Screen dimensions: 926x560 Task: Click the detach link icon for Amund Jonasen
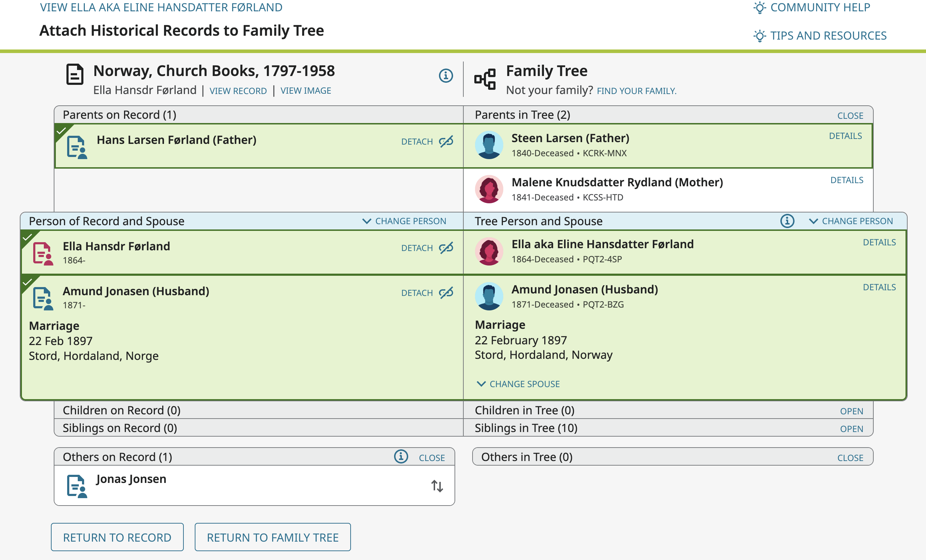point(446,292)
